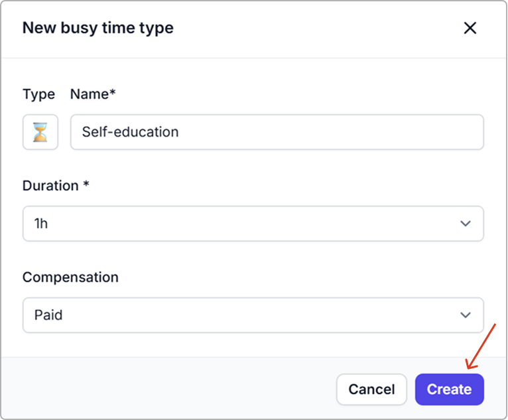Open the hourglass type icon picker

[40, 132]
